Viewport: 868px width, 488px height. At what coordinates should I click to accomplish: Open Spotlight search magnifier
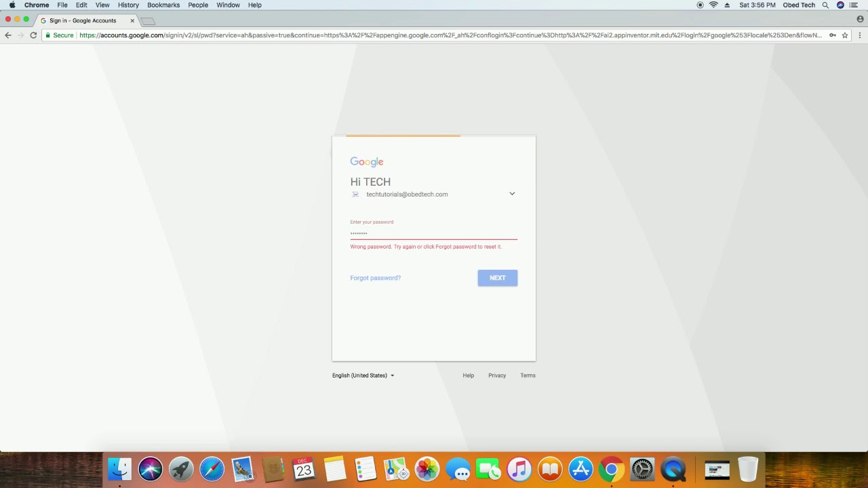point(825,5)
